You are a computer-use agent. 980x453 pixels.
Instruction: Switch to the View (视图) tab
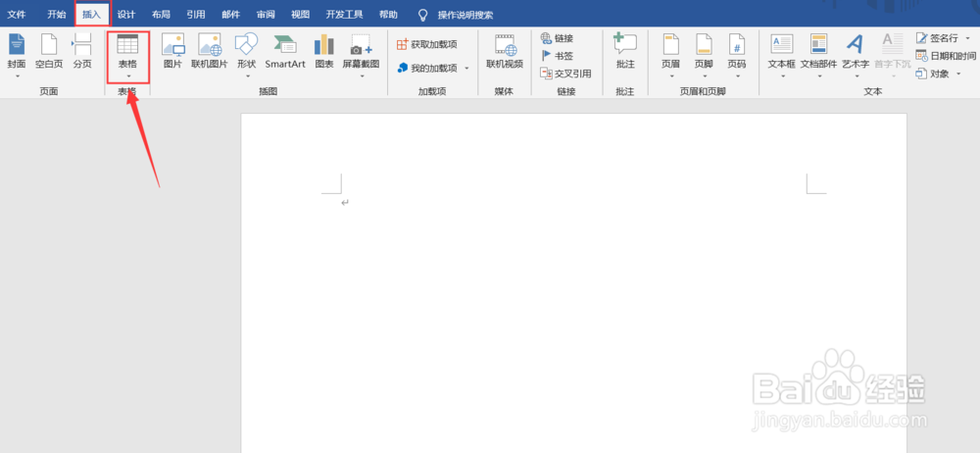pyautogui.click(x=300, y=14)
